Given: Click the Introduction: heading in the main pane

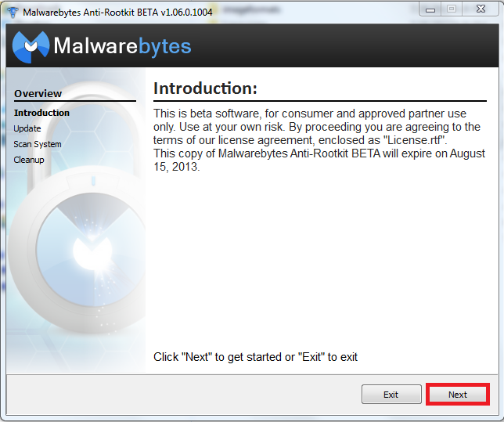Looking at the screenshot, I should tap(205, 88).
